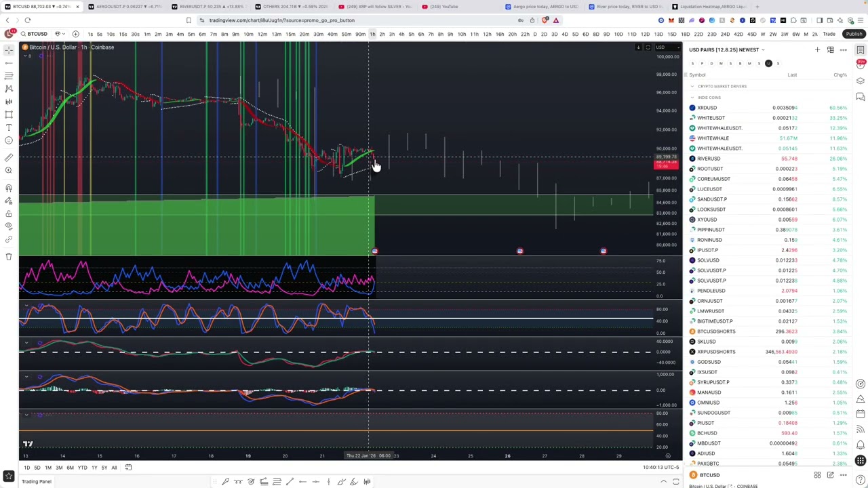Click the Trade button
868x488 pixels.
click(829, 34)
